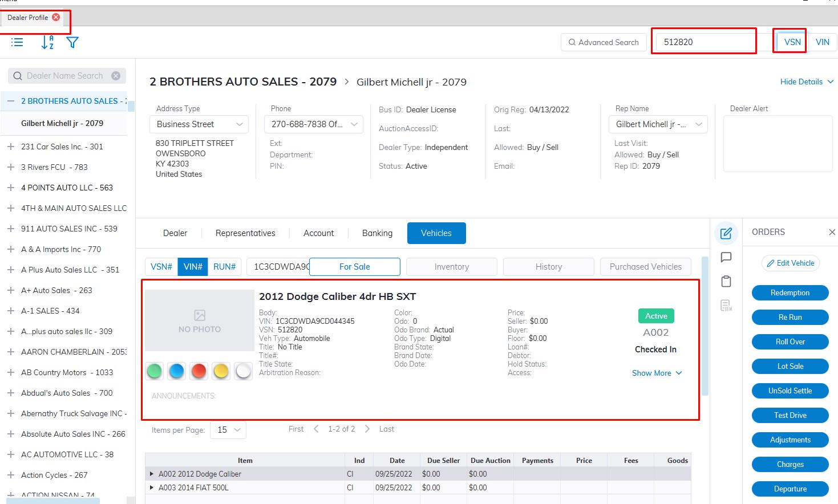Clear the Dealer Name Search field
The image size is (838, 504).
pos(116,76)
